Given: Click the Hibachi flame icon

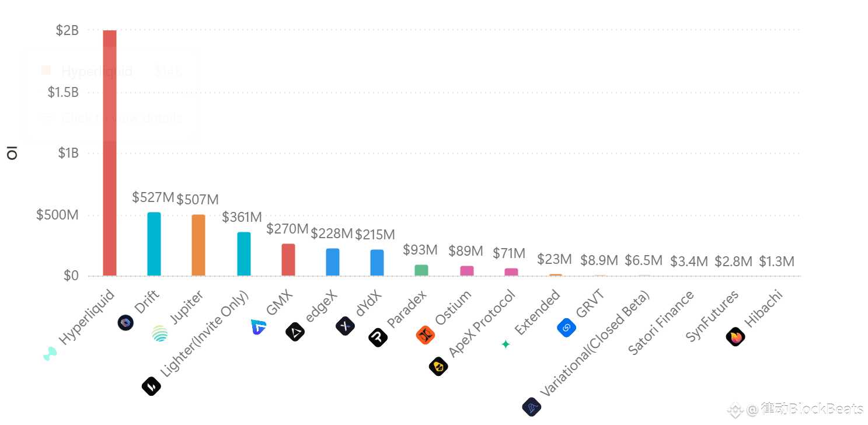Looking at the screenshot, I should pos(735,337).
